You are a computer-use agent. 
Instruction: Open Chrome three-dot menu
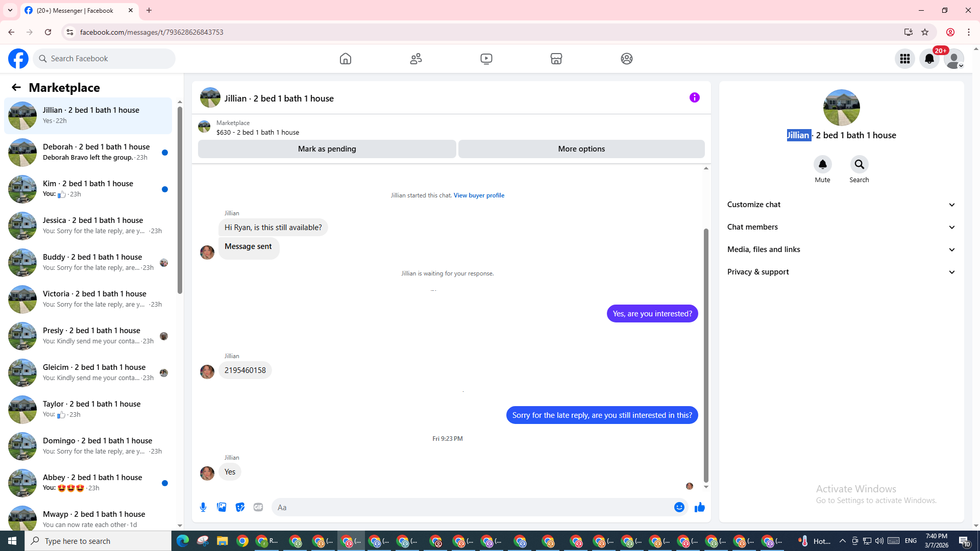pyautogui.click(x=969, y=32)
